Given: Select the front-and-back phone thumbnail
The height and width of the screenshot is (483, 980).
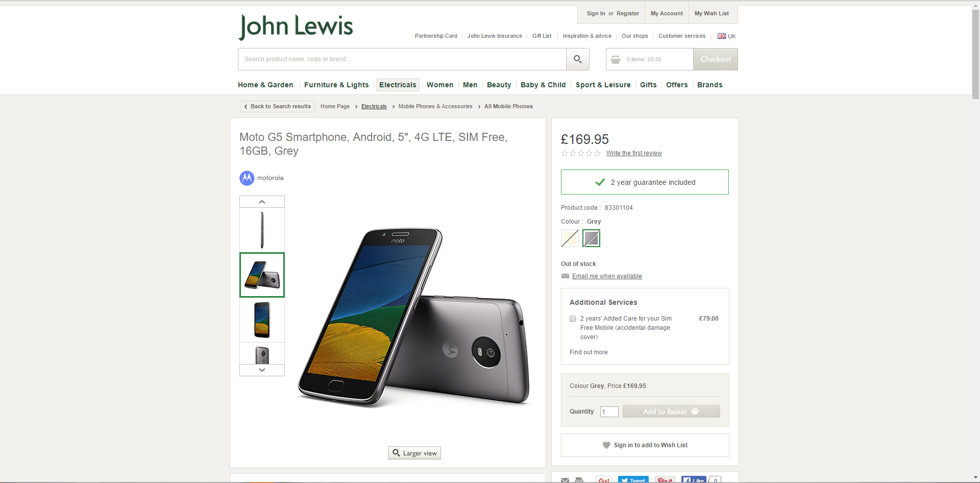Looking at the screenshot, I should (x=262, y=275).
